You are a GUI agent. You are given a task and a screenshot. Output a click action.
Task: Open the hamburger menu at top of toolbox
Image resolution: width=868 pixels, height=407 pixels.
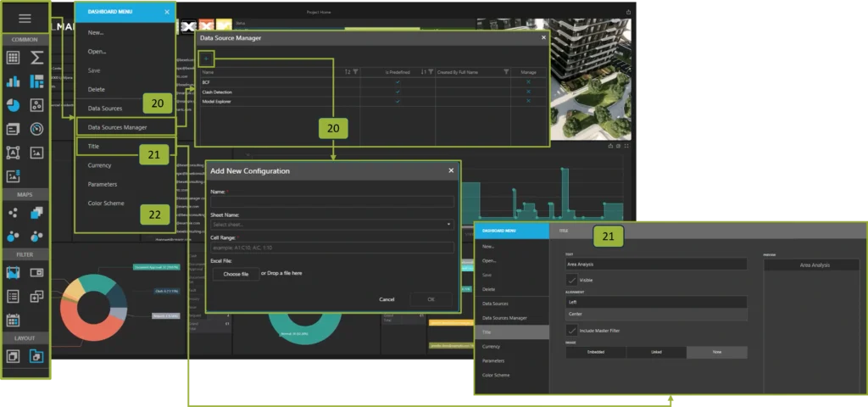(x=25, y=19)
